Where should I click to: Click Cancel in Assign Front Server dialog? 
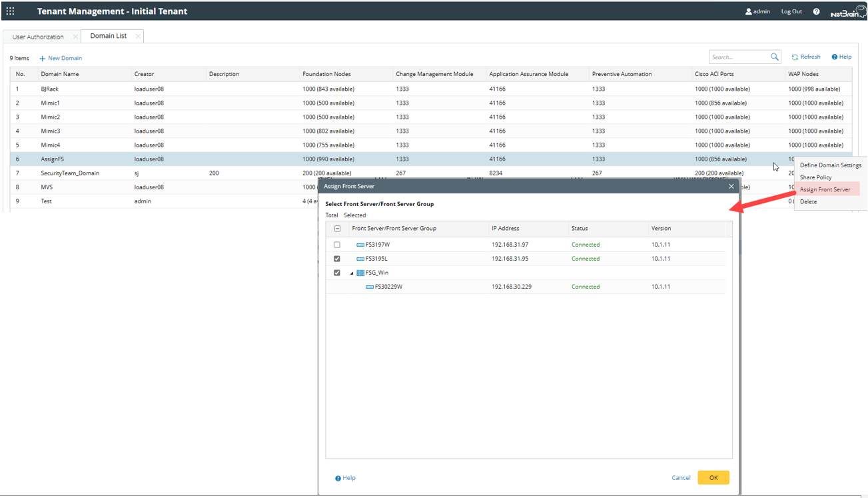(681, 477)
